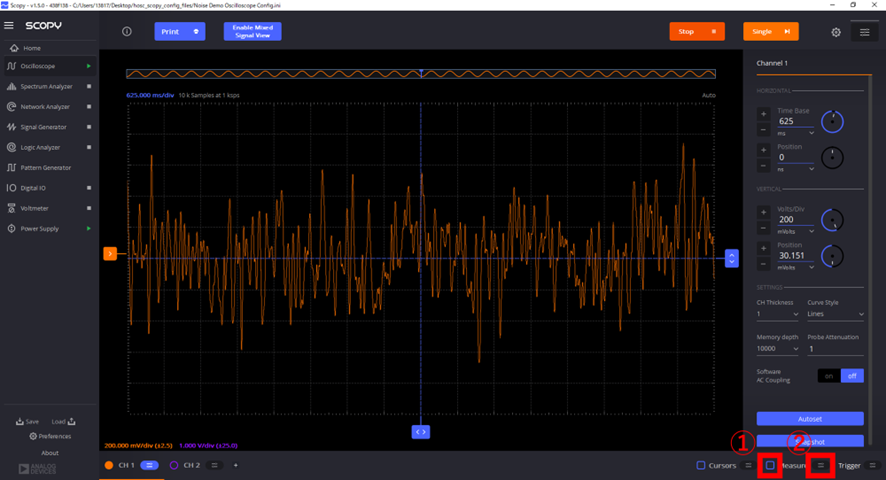Open the Time Base unit dropdown
The height and width of the screenshot is (480, 886).
(x=796, y=133)
